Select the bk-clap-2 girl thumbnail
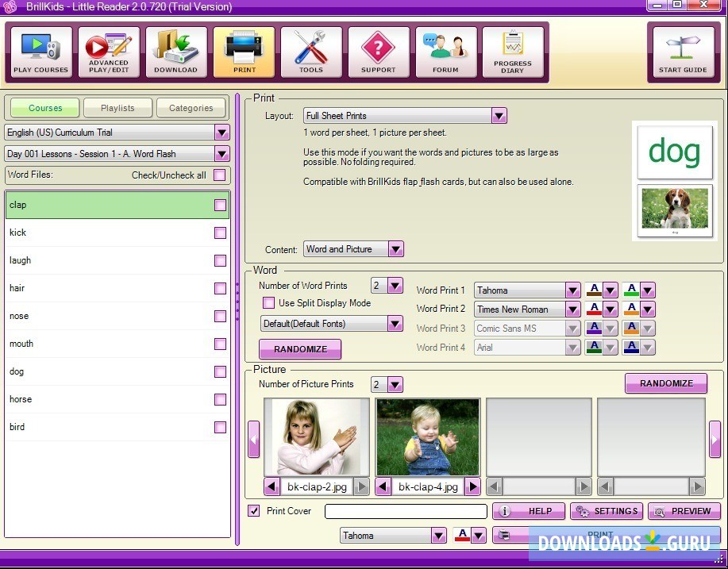 (x=317, y=436)
